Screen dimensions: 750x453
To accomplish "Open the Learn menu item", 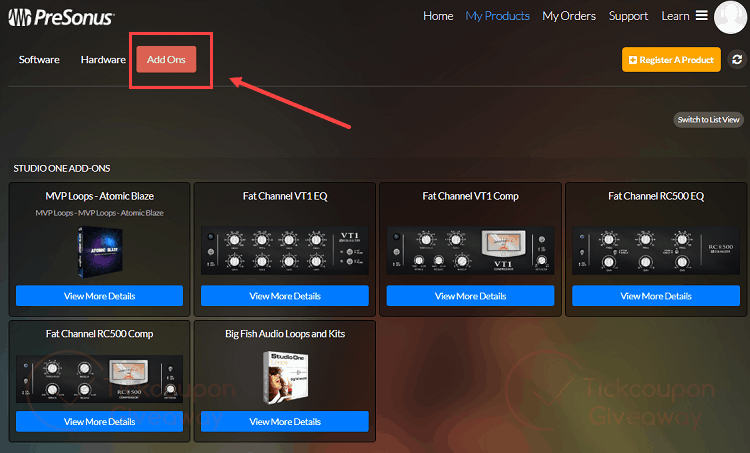I will 675,16.
